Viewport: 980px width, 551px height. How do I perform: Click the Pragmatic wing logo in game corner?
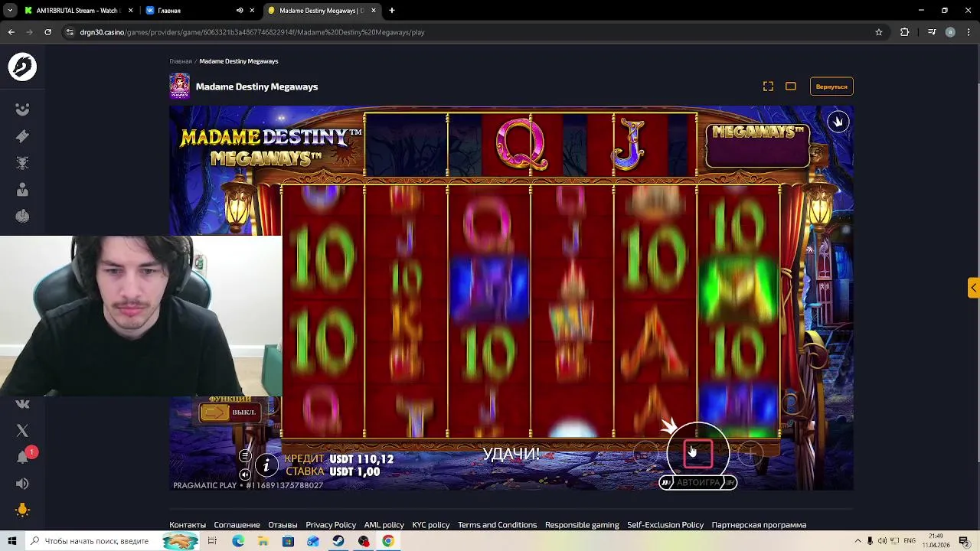(838, 122)
